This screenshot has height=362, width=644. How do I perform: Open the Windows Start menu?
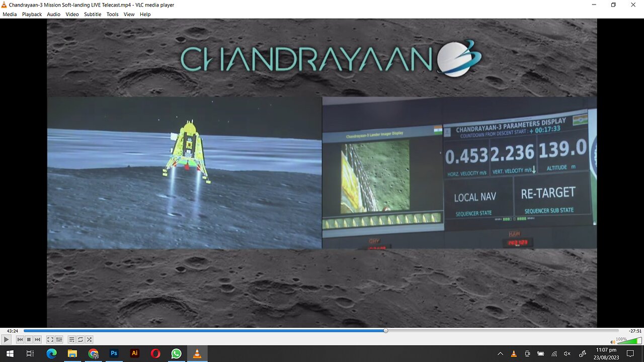click(x=10, y=353)
